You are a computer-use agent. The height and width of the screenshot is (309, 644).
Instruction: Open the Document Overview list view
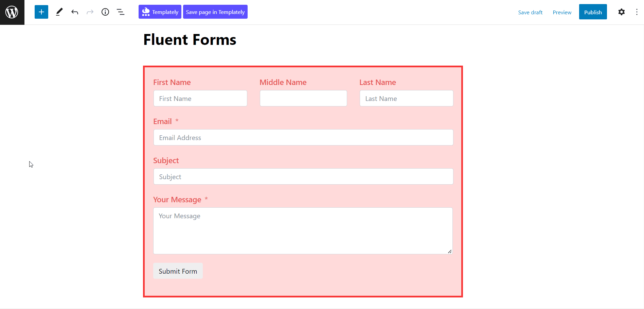pyautogui.click(x=121, y=12)
